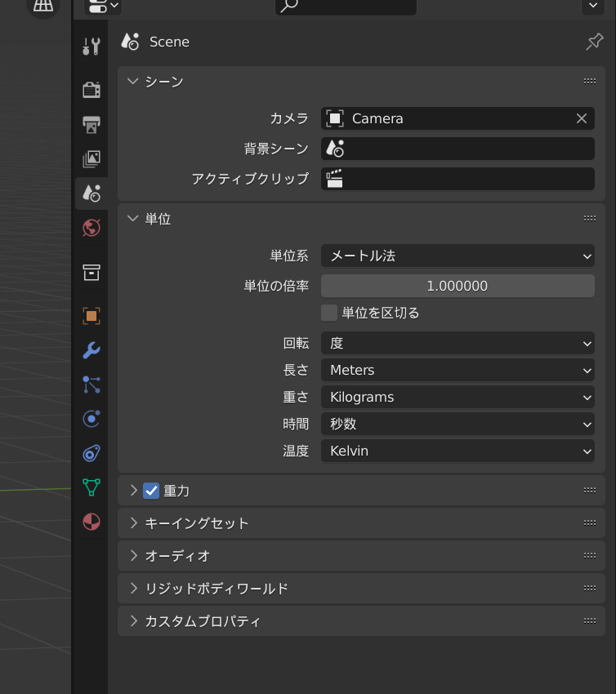This screenshot has width=616, height=694.
Task: Click the scene icon in 背景シーン field
Action: click(x=335, y=149)
